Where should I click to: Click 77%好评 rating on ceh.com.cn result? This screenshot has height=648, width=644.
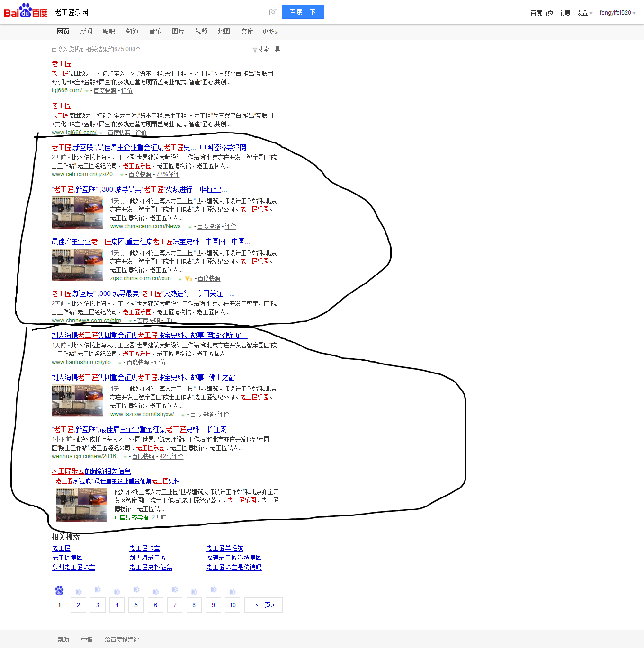coord(168,175)
